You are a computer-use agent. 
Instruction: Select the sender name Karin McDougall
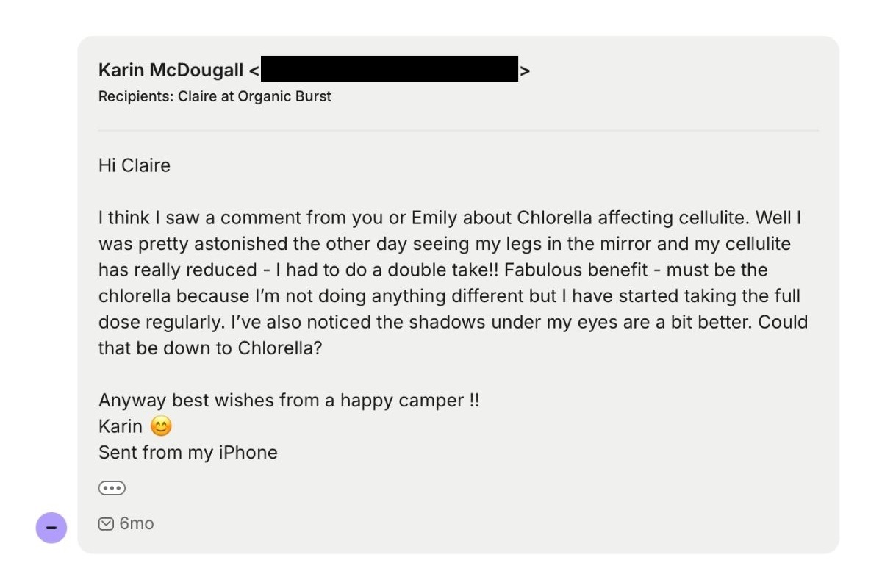171,71
